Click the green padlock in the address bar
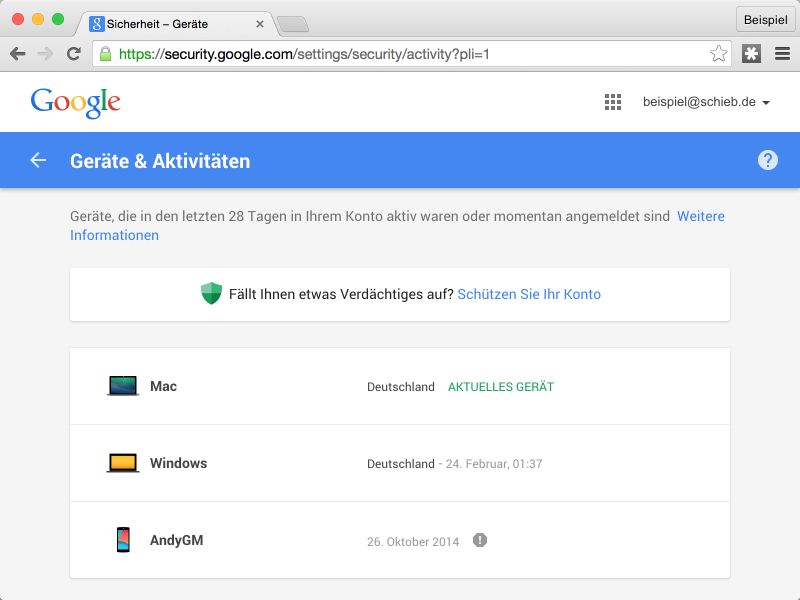This screenshot has height=600, width=800. pyautogui.click(x=106, y=54)
